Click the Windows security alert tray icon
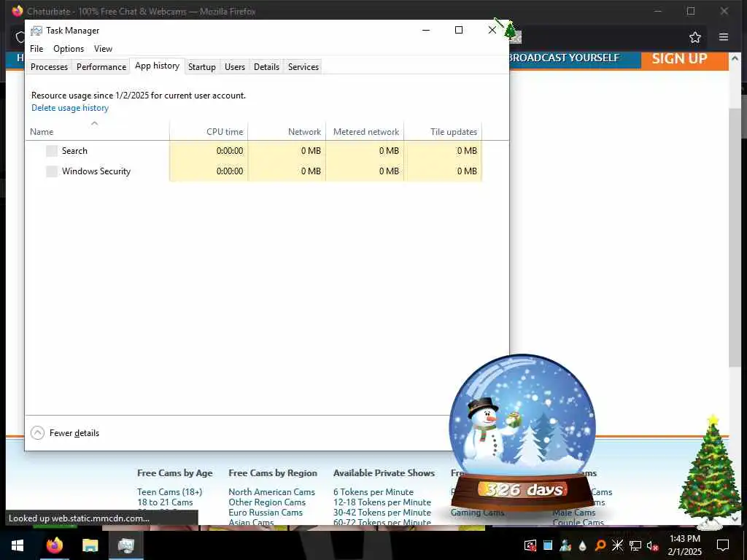This screenshot has width=747, height=560. (530, 545)
